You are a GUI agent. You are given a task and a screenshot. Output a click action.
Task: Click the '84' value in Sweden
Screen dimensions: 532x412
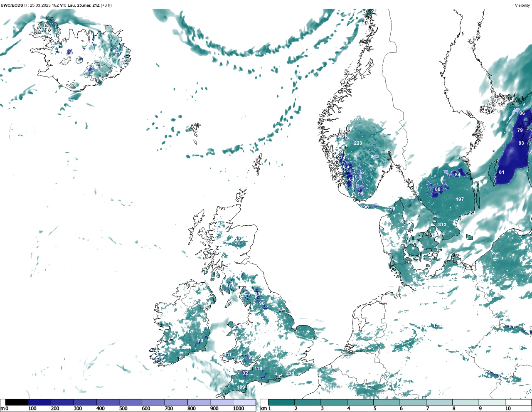(x=458, y=175)
